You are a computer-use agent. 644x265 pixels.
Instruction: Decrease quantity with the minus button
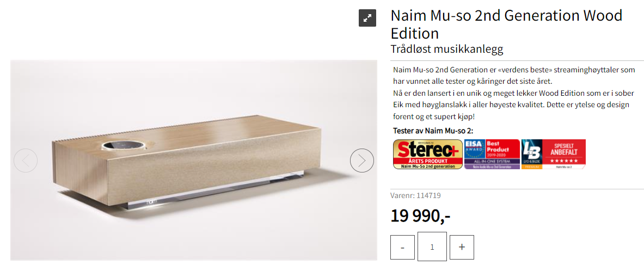coord(403,247)
